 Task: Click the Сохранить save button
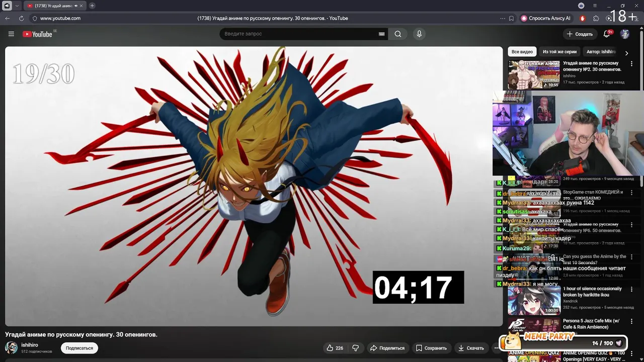tap(431, 348)
